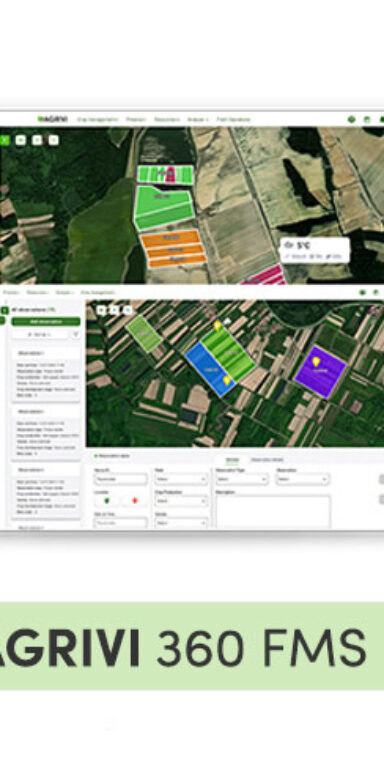The width and height of the screenshot is (384, 768).
Task: Expand the Crop Production dropdown
Action: pos(181,501)
